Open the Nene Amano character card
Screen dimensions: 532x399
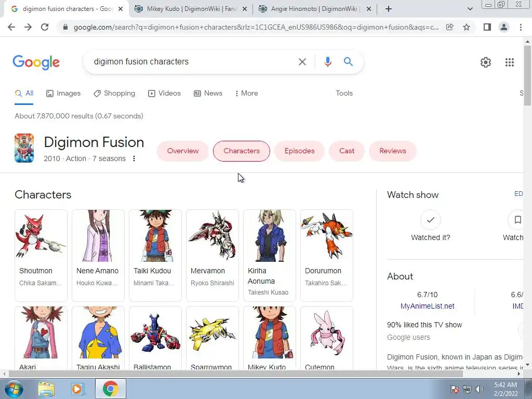(98, 256)
